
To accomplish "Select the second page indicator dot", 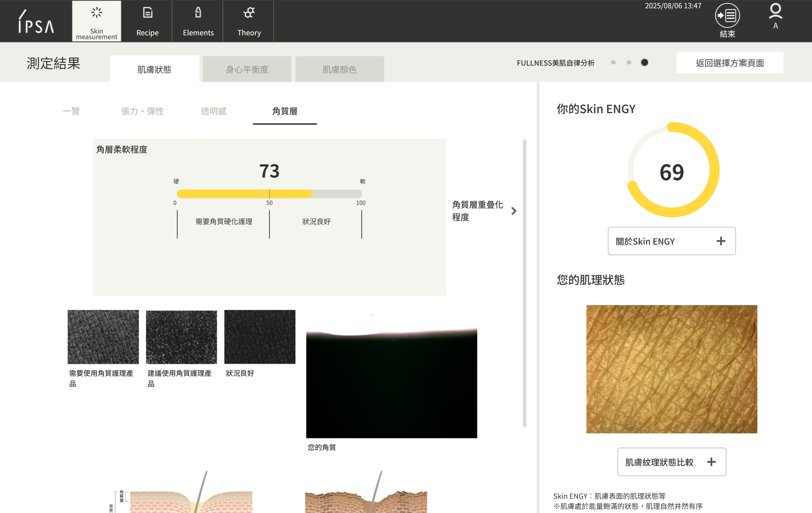I will coord(629,63).
